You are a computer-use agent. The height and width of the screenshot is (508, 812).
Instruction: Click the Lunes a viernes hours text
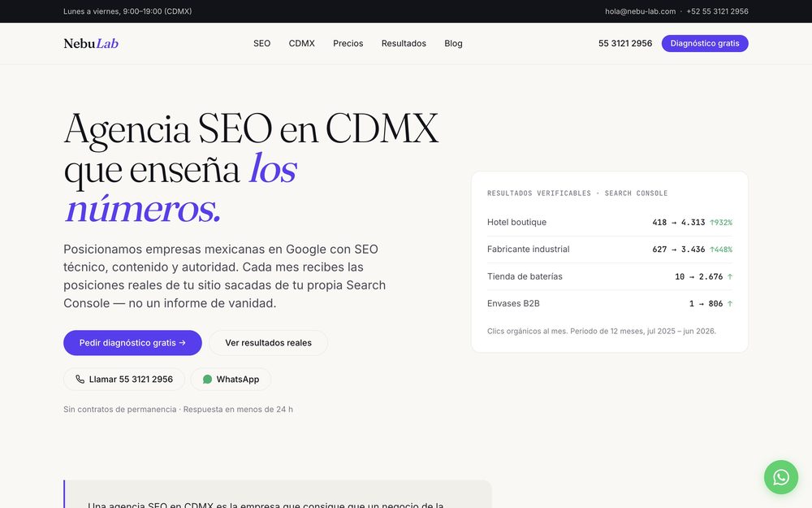click(127, 11)
